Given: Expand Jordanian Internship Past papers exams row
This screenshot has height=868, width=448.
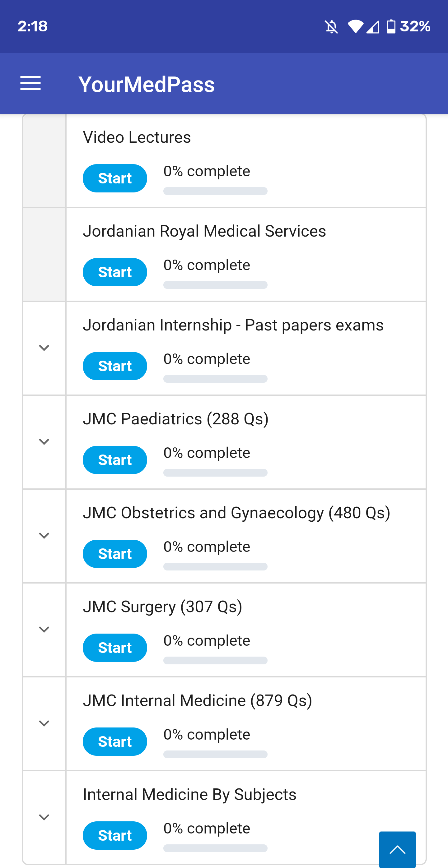Looking at the screenshot, I should (44, 348).
